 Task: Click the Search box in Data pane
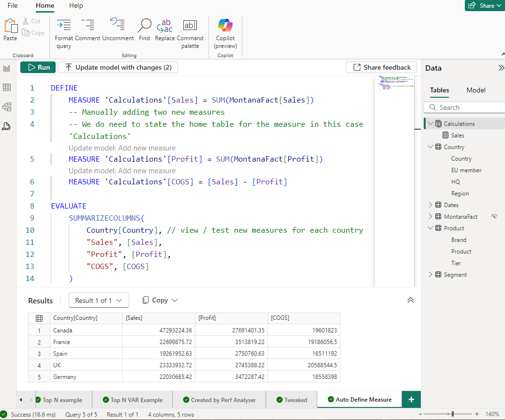(464, 107)
